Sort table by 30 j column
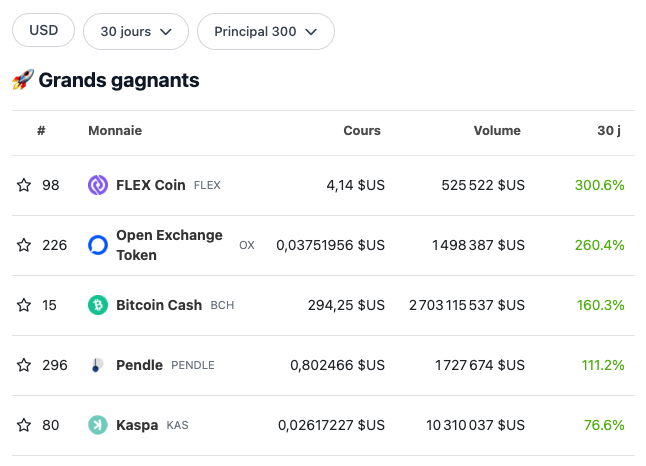Screen dimensions: 646x466 [x=609, y=130]
